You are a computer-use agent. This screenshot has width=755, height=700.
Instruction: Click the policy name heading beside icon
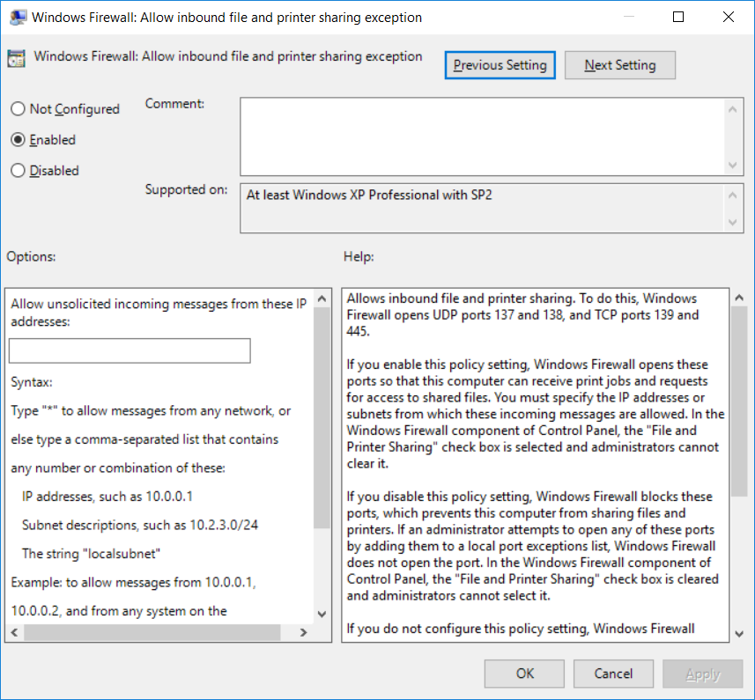click(x=228, y=56)
